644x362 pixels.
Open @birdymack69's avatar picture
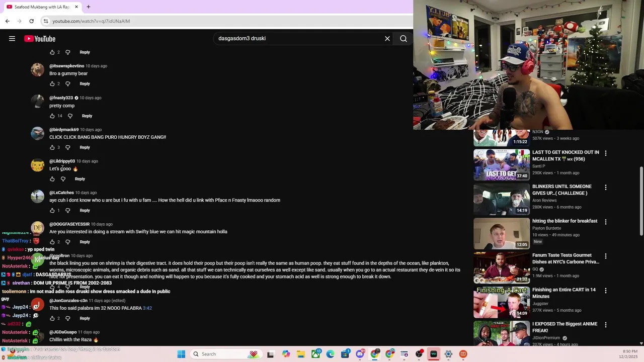pos(37,133)
